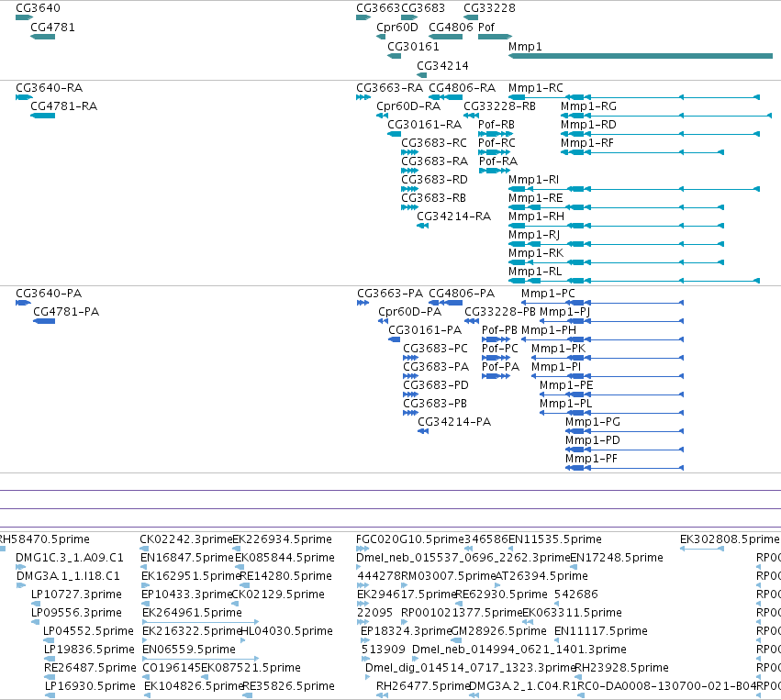This screenshot has width=781, height=700.
Task: Click transcript label Mmp1-RG
Action: point(589,106)
